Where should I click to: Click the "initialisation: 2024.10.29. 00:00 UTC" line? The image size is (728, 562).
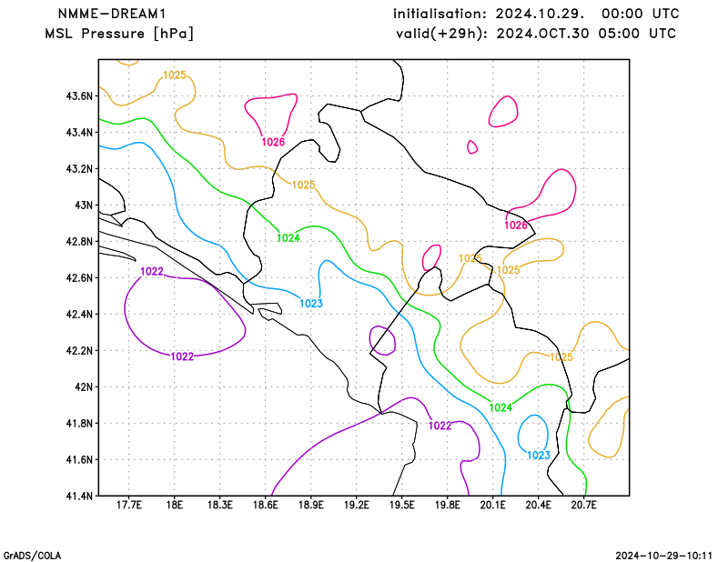(x=536, y=14)
